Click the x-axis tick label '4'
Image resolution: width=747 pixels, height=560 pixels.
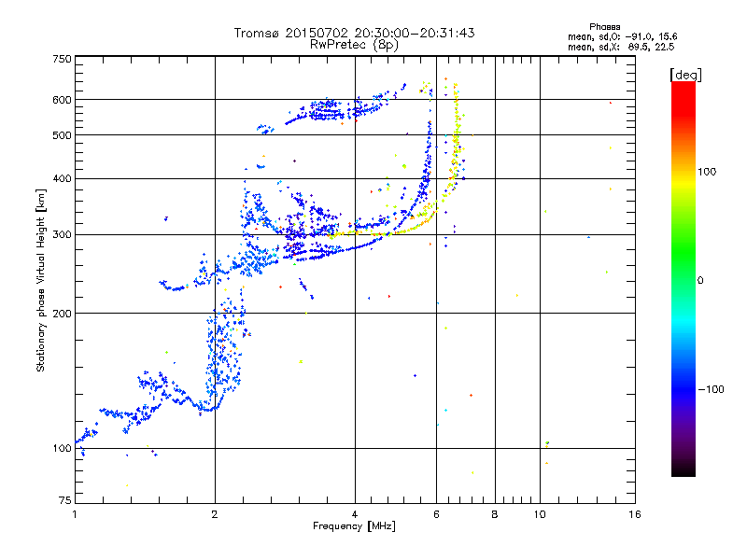coord(355,514)
